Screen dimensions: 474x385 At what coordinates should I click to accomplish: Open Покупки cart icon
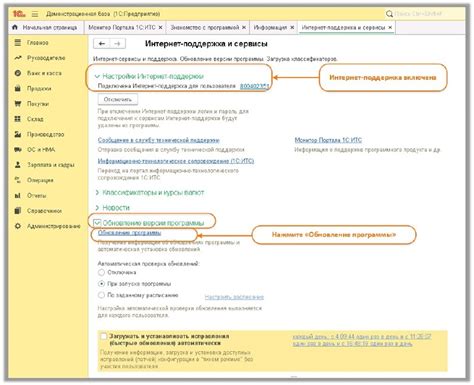(x=18, y=104)
